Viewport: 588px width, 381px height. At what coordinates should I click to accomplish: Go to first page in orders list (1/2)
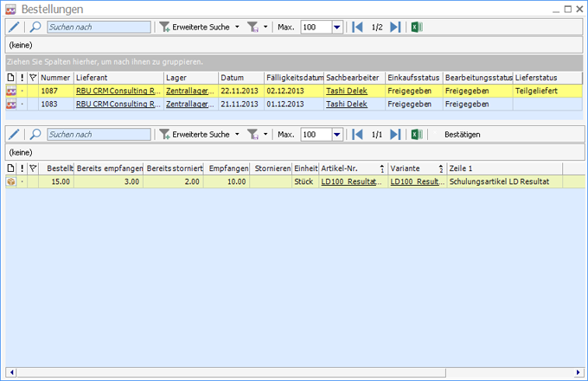(x=357, y=27)
